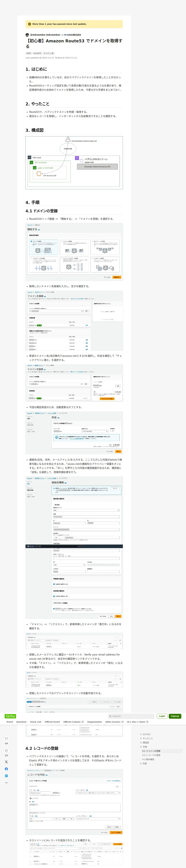Jump to '5. 所感' in the table of contents
This screenshot has width=186, height=868.
143,764
